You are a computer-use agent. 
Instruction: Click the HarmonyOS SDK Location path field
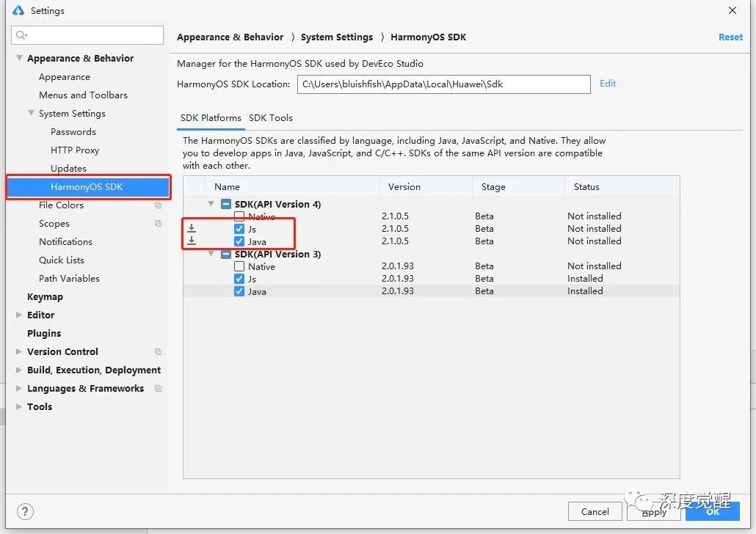tap(443, 84)
